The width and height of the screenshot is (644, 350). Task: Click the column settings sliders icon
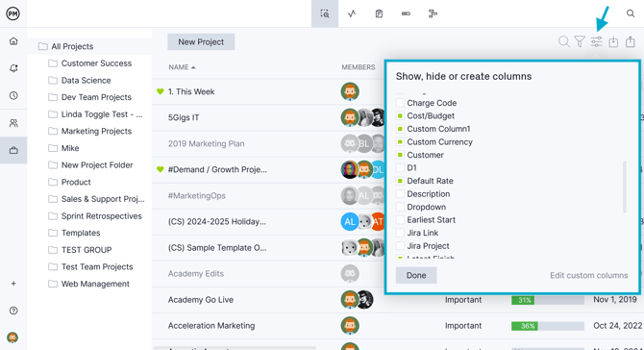pos(596,41)
